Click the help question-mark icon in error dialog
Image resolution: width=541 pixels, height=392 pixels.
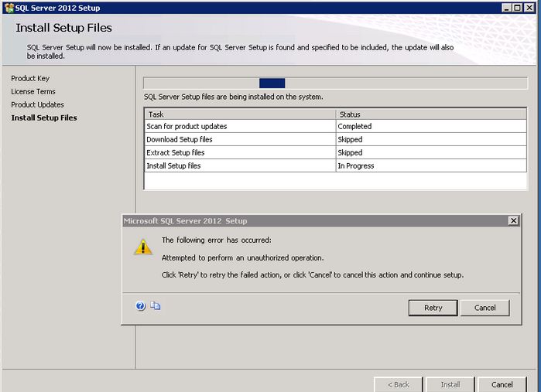coord(140,306)
